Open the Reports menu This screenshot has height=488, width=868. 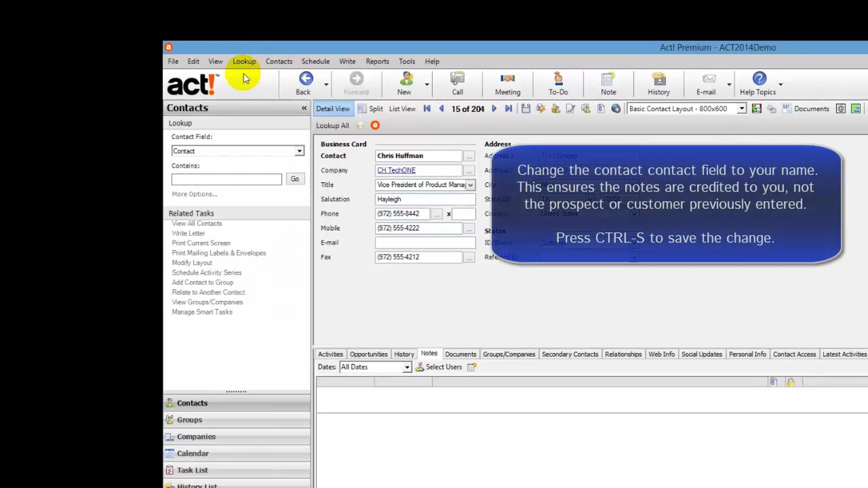377,61
